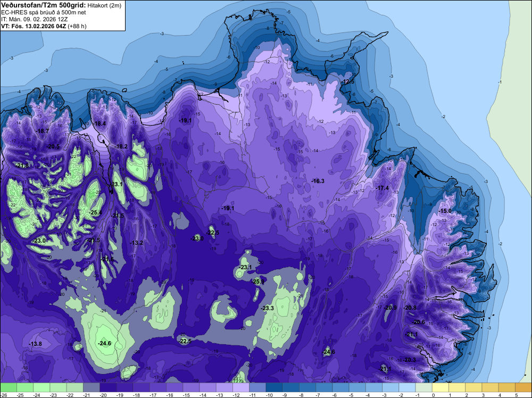The height and width of the screenshot is (398, 532).
Task: Choose the legend swatch labeled -23
Action: [58, 387]
